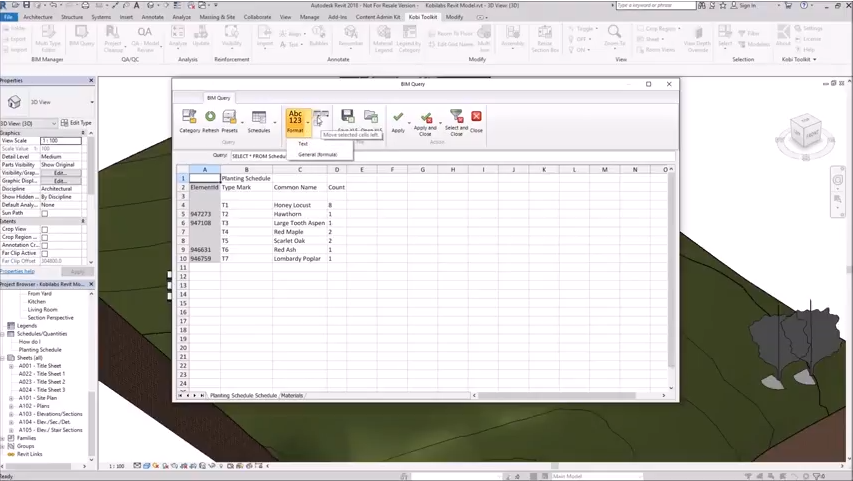853x481 pixels.
Task: Enable the Sun Path checkbox
Action: coord(44,213)
